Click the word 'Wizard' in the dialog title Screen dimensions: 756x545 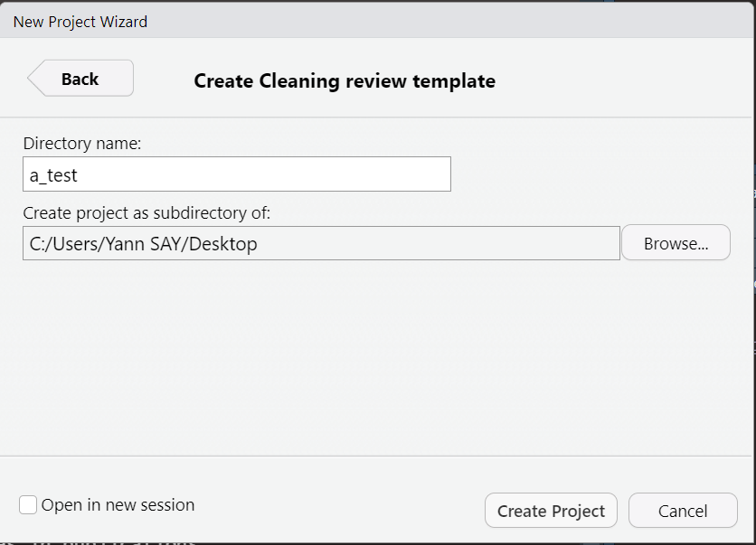pyautogui.click(x=124, y=22)
